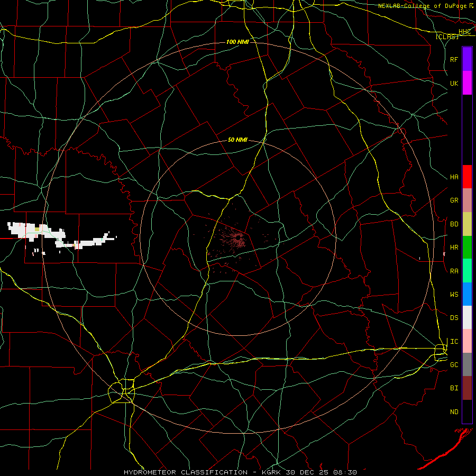The height and width of the screenshot is (476, 476).
Task: Select the yellow BD legend swatch
Action: (x=467, y=224)
